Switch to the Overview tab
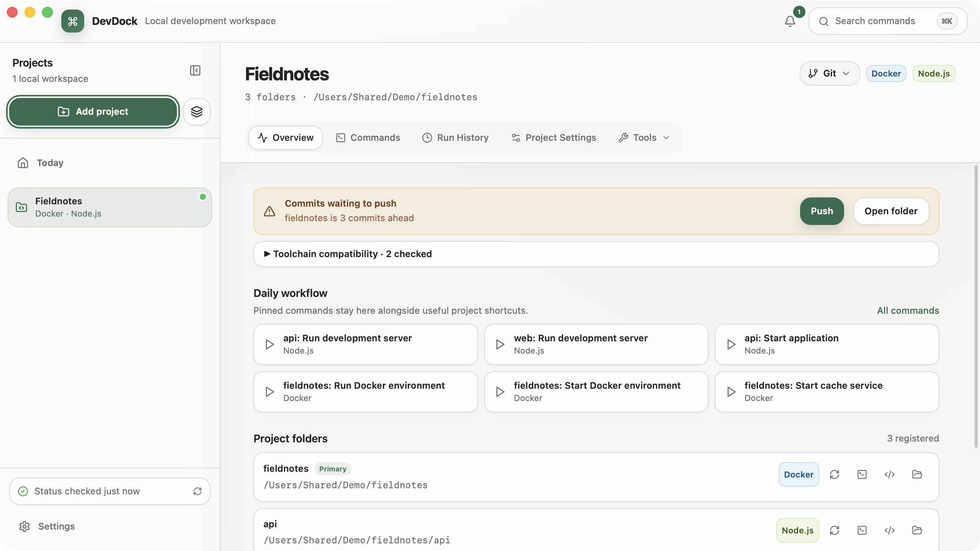This screenshot has height=551, width=980. 286,138
